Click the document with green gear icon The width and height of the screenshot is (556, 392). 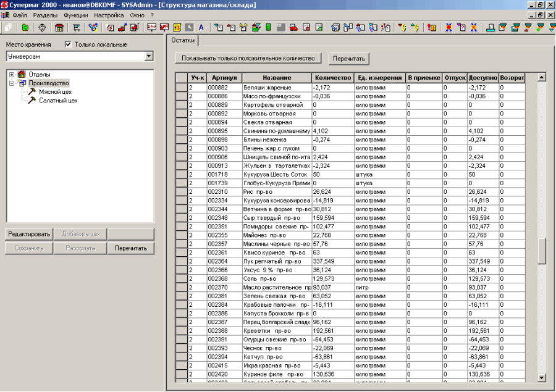pos(319,28)
